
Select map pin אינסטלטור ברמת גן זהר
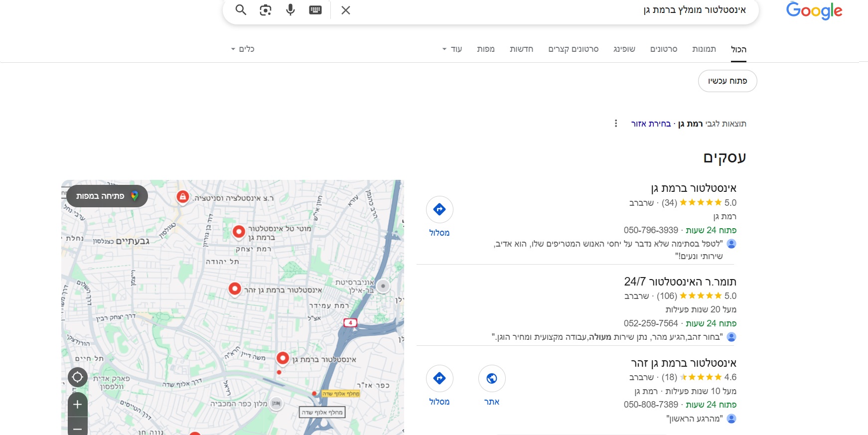(235, 289)
